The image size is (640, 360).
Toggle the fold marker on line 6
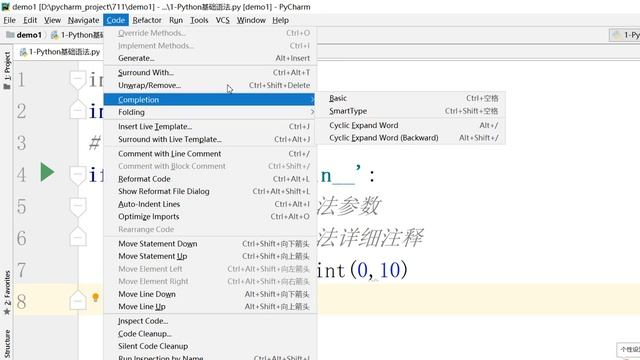(x=78, y=237)
